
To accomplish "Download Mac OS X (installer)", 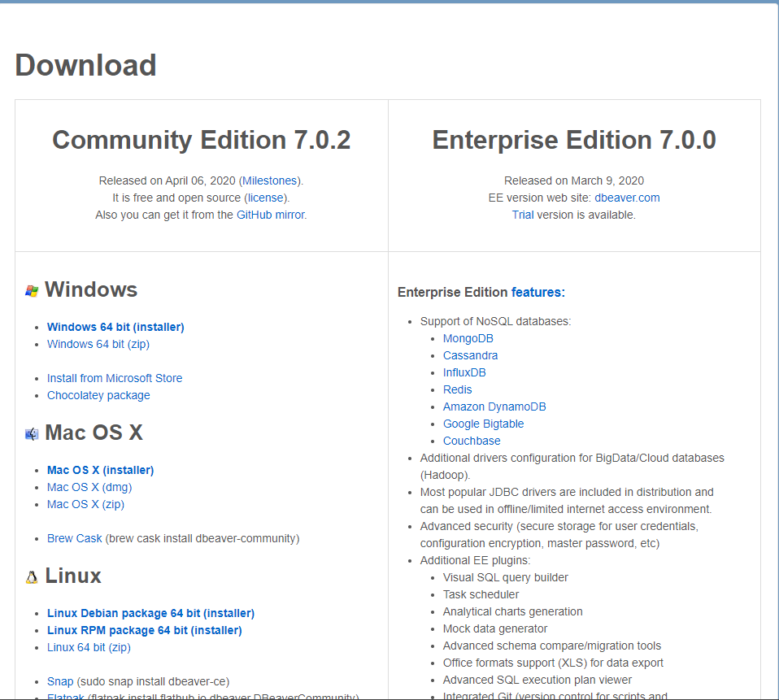I will (x=100, y=470).
